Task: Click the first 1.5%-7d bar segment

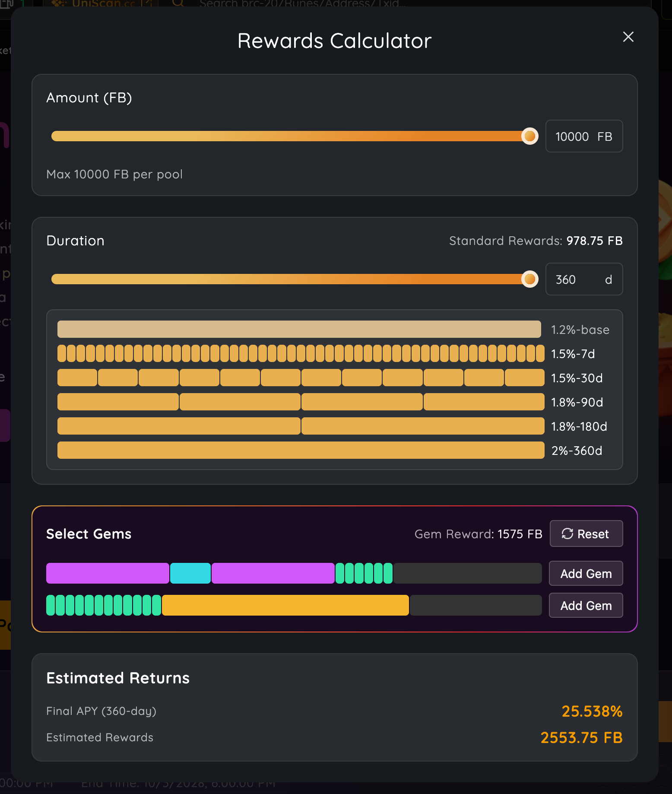Action: 62,354
